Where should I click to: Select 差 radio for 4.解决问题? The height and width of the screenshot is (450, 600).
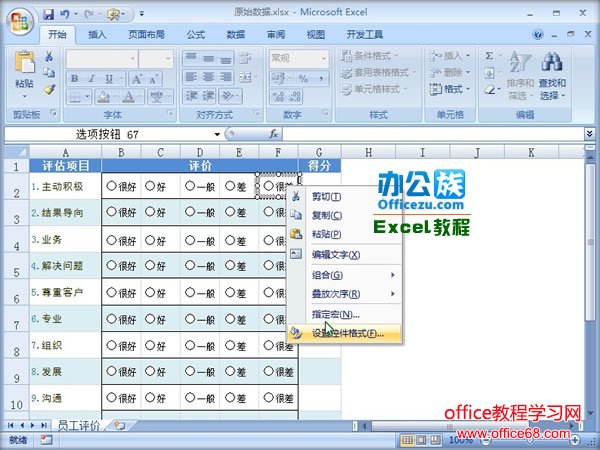click(x=230, y=265)
